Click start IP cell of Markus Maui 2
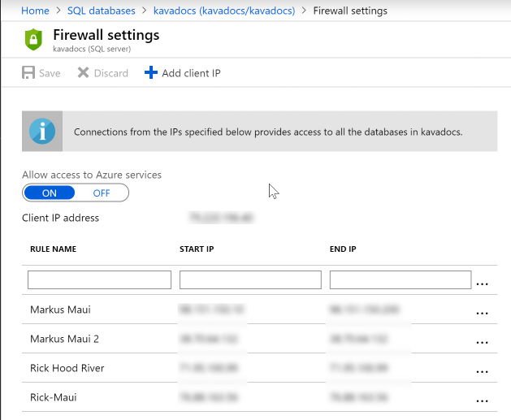Screen dimensions: 511x420 pyautogui.click(x=209, y=339)
